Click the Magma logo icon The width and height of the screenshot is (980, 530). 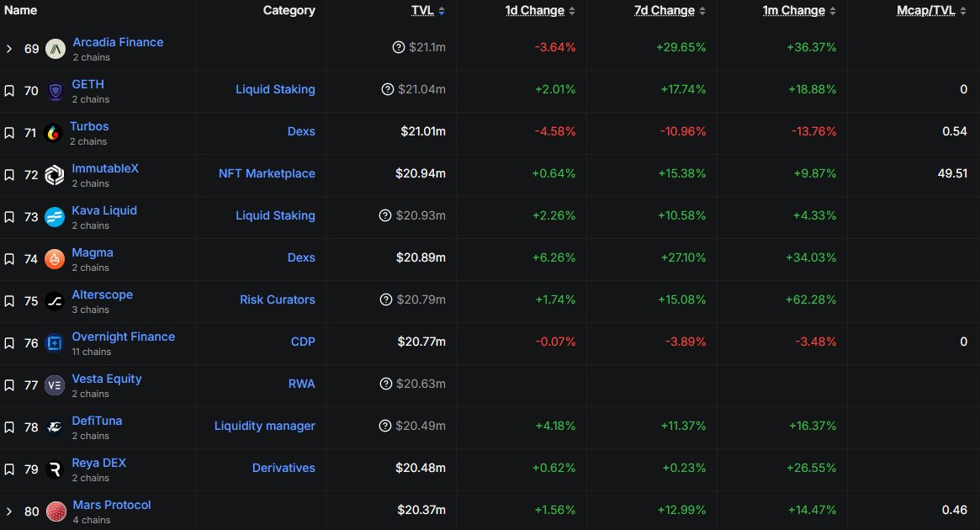tap(55, 259)
